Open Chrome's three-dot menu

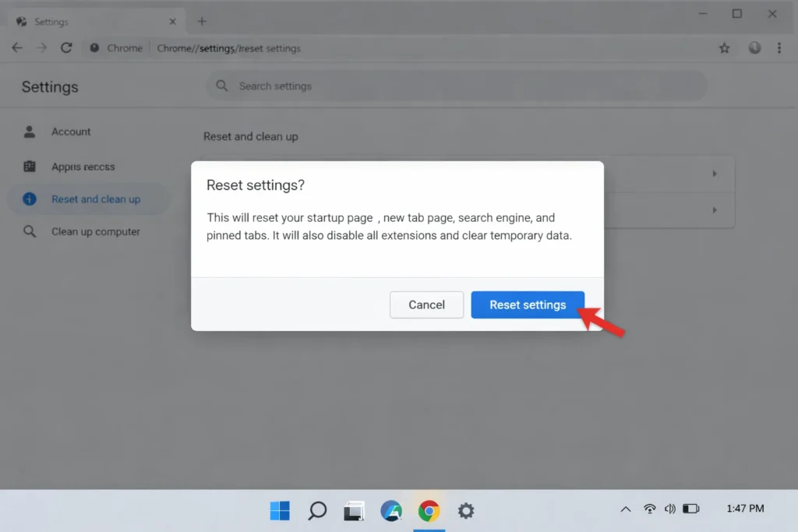[x=779, y=48]
